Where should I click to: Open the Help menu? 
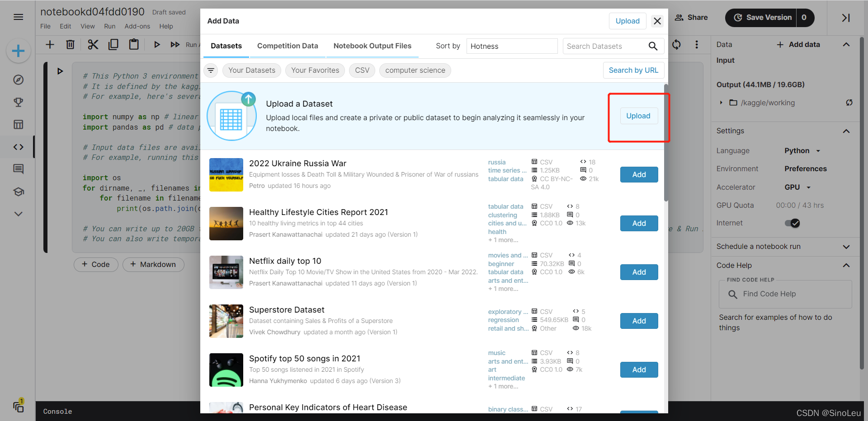(166, 26)
